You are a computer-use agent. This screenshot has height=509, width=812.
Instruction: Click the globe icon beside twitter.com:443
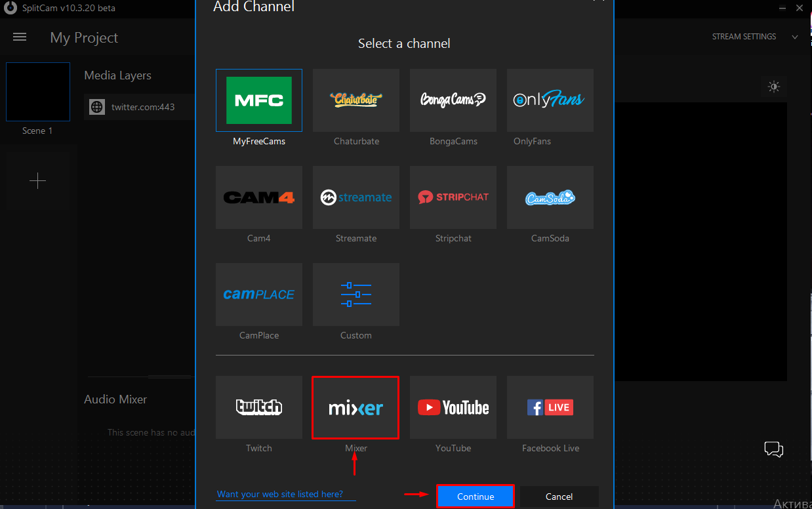(x=96, y=107)
